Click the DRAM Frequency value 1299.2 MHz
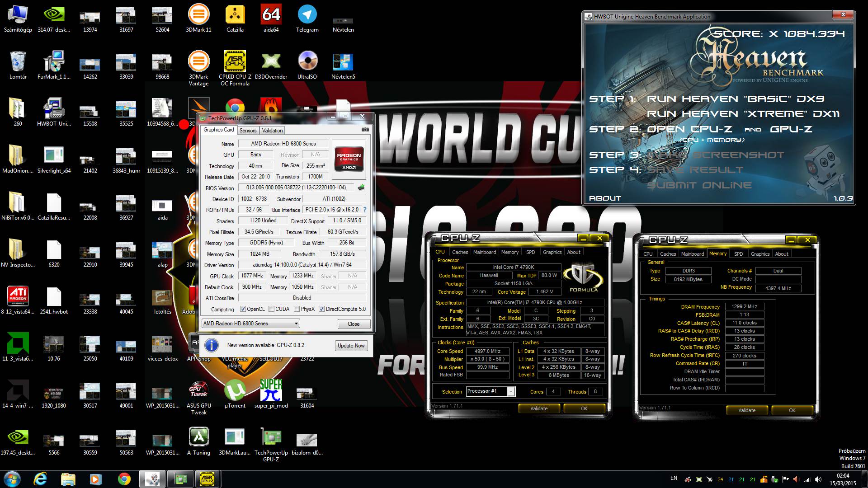 tap(745, 306)
